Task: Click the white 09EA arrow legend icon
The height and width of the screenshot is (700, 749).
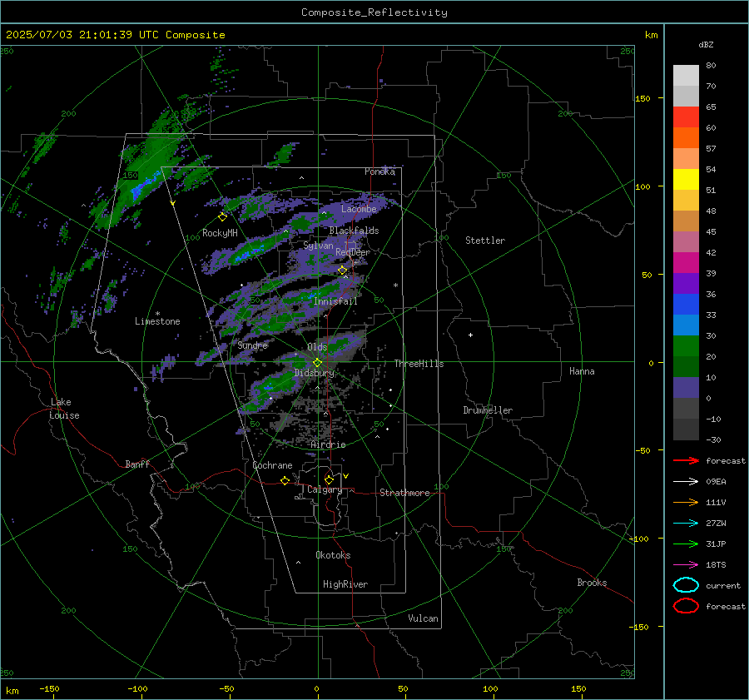Action: tap(686, 482)
